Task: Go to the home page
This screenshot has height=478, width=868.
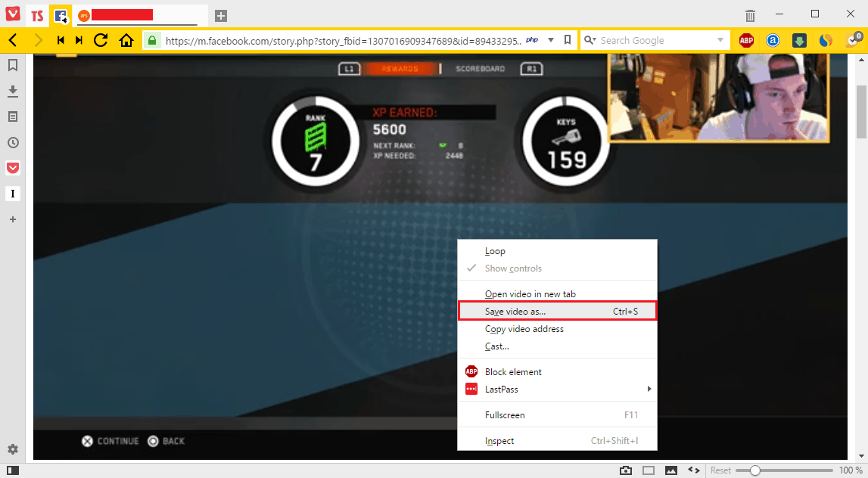Action: point(126,40)
